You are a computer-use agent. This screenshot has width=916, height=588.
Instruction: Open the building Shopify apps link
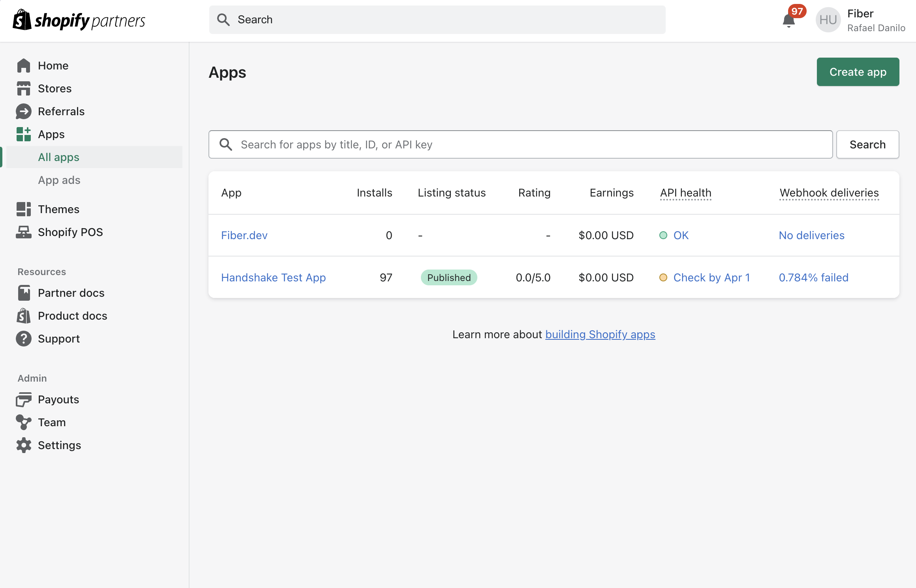pyautogui.click(x=600, y=334)
